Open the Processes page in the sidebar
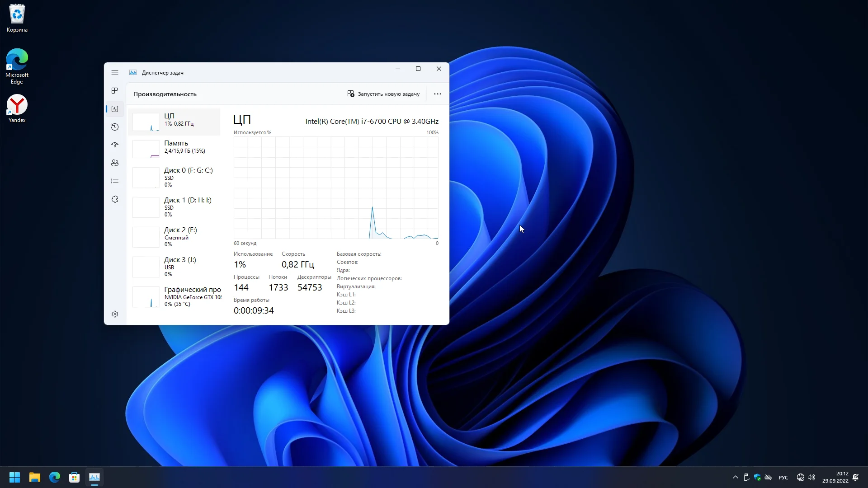This screenshot has width=868, height=488. pos(115,91)
